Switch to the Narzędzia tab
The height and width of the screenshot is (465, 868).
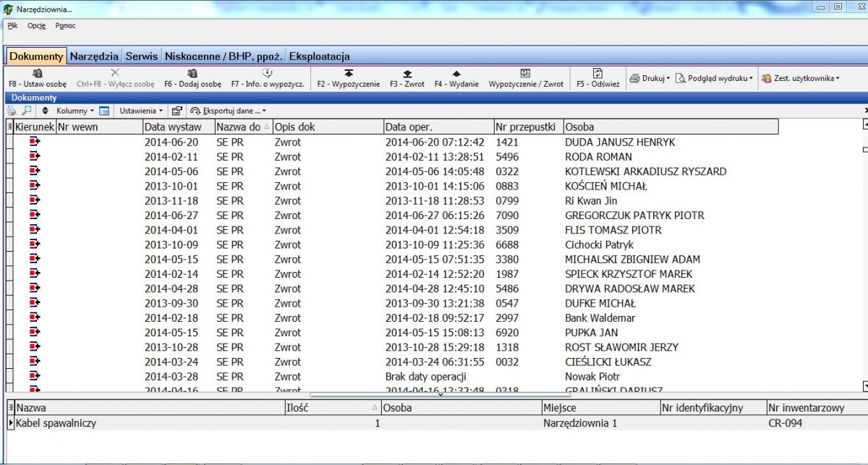pyautogui.click(x=94, y=56)
